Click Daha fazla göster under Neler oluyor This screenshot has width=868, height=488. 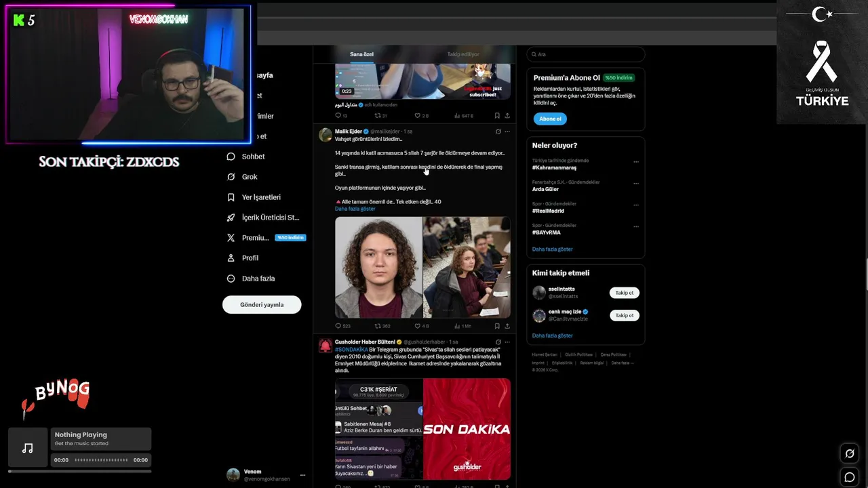[x=552, y=249]
